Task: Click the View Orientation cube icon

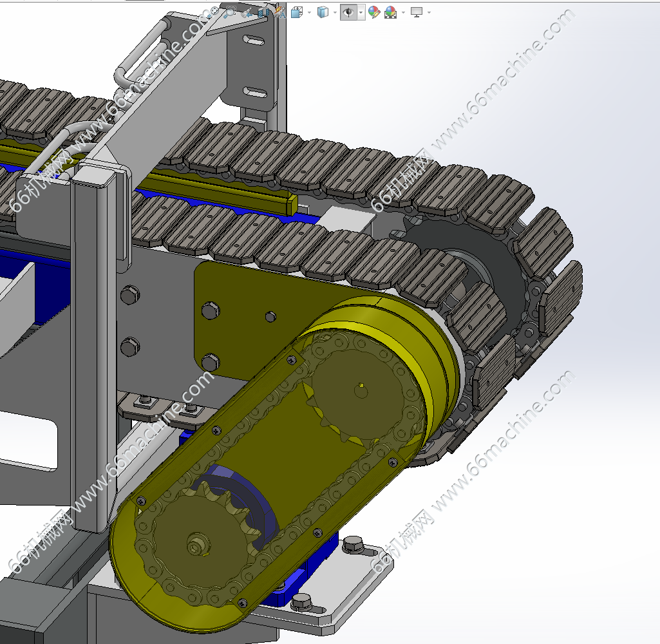Action: pos(297,12)
